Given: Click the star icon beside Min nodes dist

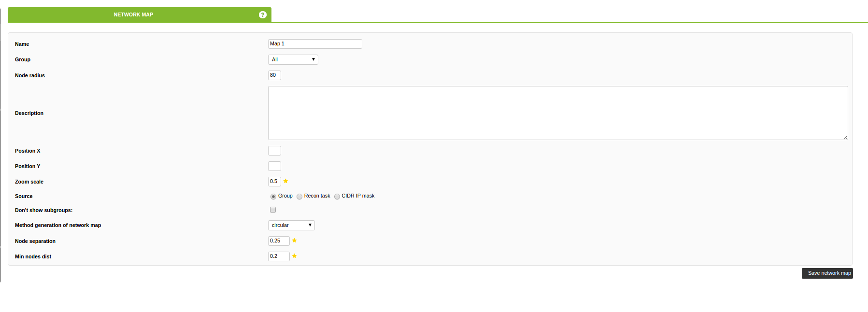Looking at the screenshot, I should [x=294, y=256].
